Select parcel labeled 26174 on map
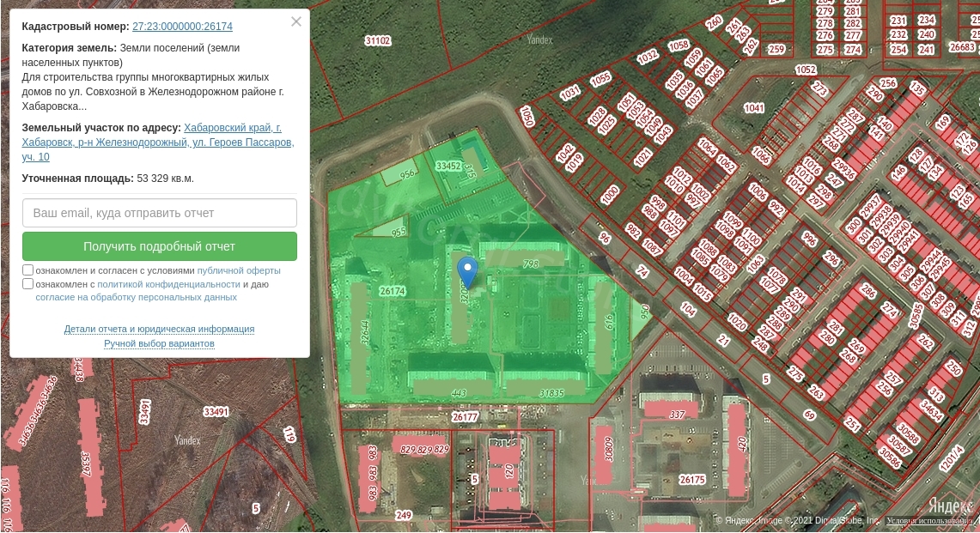980x533 pixels. tap(392, 291)
